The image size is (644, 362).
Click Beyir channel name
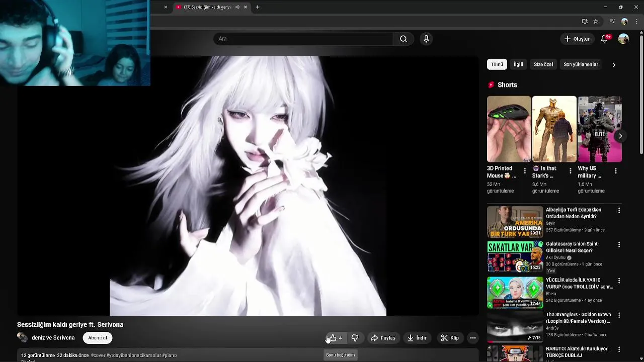click(x=550, y=223)
